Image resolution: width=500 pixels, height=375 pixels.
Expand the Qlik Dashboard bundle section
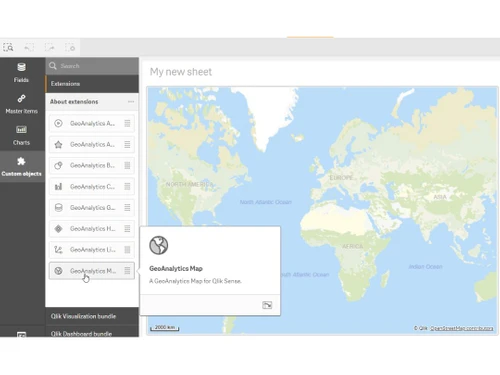click(92, 332)
